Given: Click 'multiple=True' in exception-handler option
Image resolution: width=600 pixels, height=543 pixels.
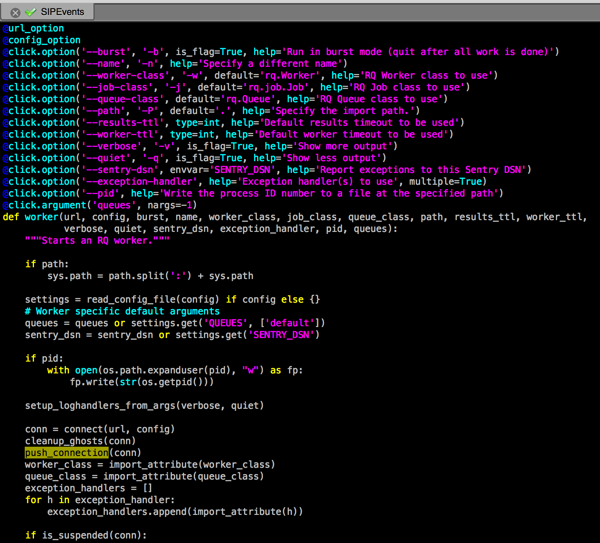Looking at the screenshot, I should point(445,182).
